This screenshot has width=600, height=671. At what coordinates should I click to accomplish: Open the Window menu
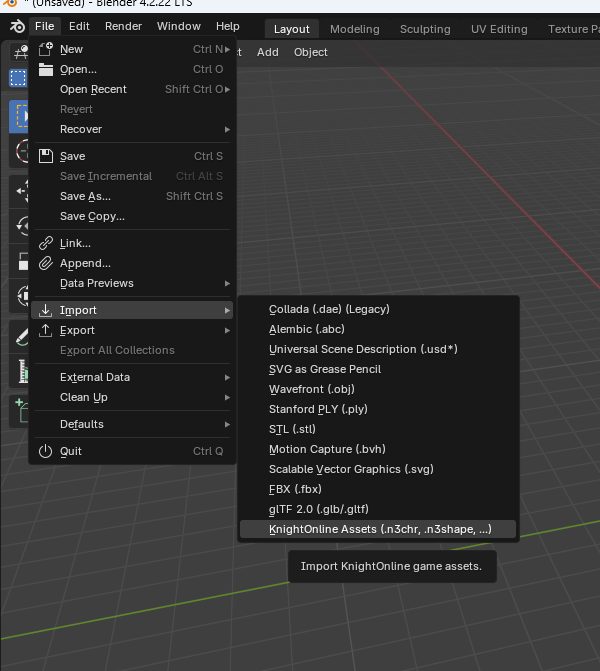click(x=178, y=27)
